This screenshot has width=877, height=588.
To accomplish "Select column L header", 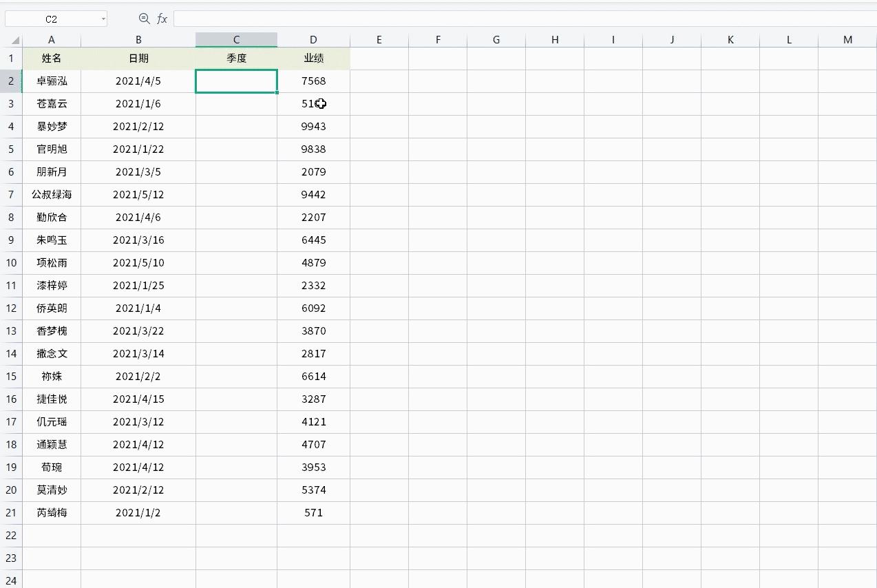I will [x=789, y=40].
